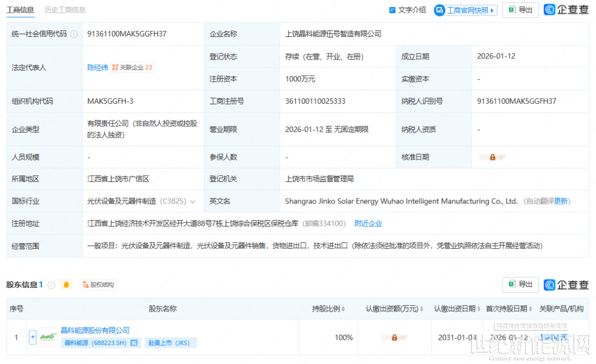
Task: Expand the 国标行业 C3825 industry dropdown
Action: 193,201
